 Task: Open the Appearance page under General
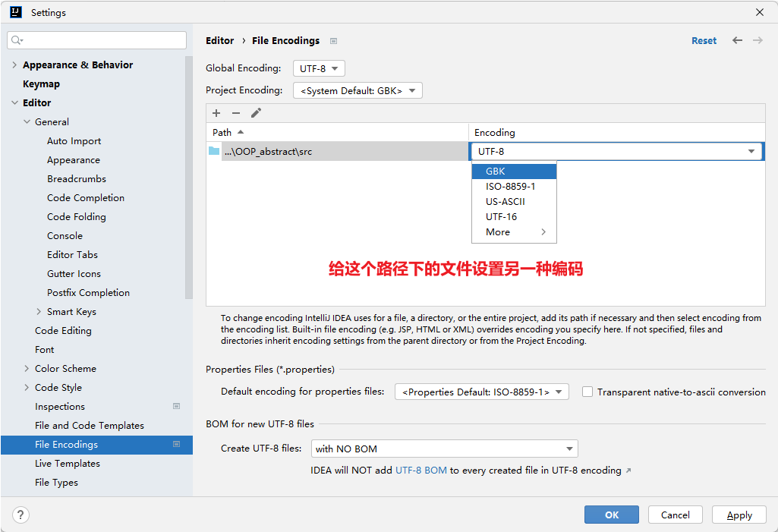pyautogui.click(x=74, y=160)
